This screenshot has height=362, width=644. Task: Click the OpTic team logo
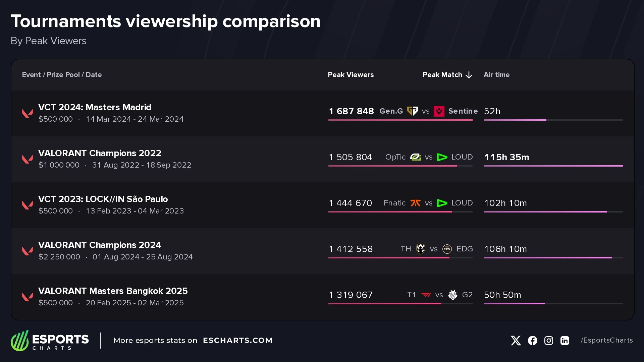point(416,157)
